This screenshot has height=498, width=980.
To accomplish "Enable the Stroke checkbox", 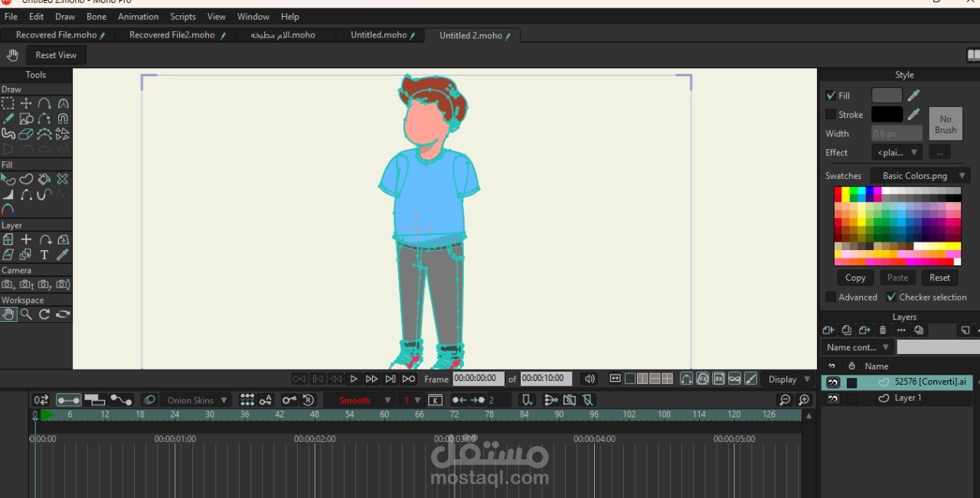I will [831, 115].
